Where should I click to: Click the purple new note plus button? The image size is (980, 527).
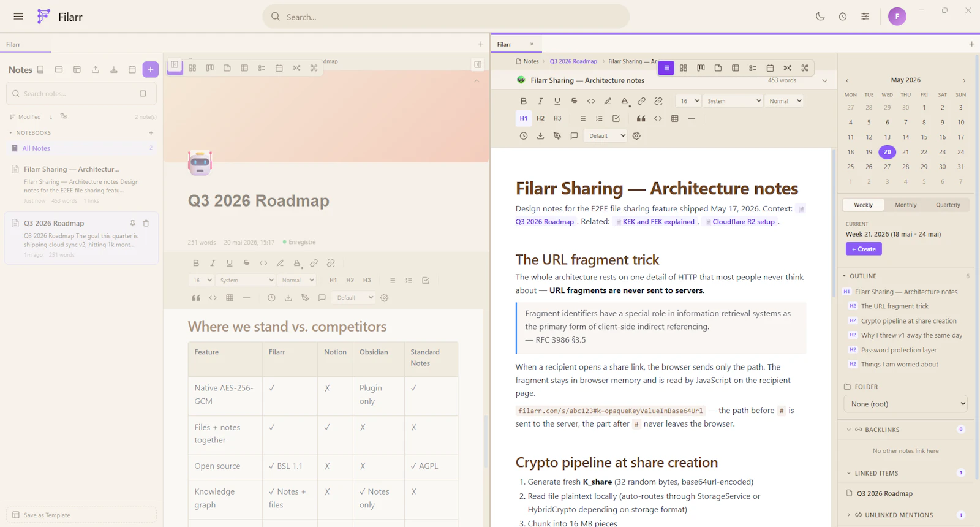pos(151,69)
